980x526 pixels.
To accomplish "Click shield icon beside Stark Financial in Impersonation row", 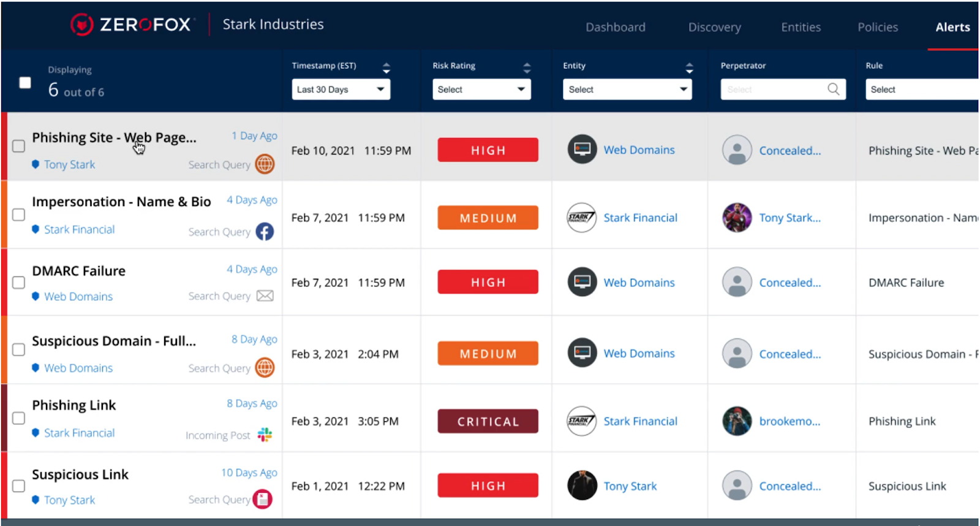I will (36, 229).
